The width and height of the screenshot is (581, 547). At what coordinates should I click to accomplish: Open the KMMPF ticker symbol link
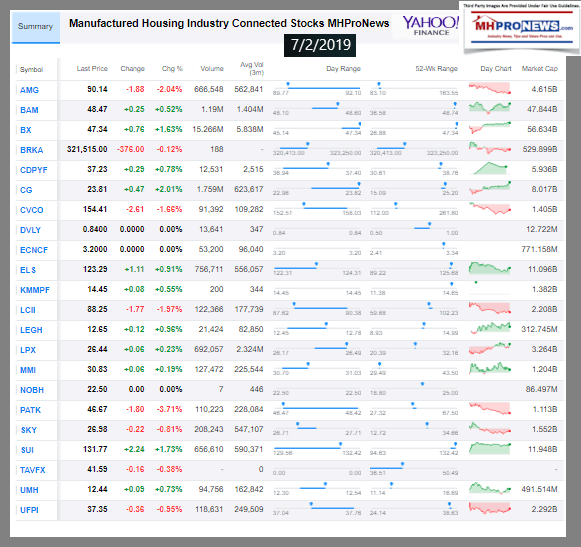35,290
